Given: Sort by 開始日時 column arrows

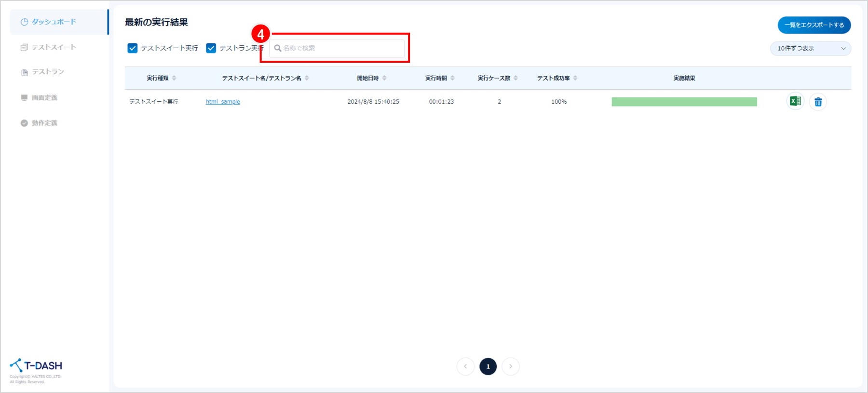Looking at the screenshot, I should tap(384, 78).
